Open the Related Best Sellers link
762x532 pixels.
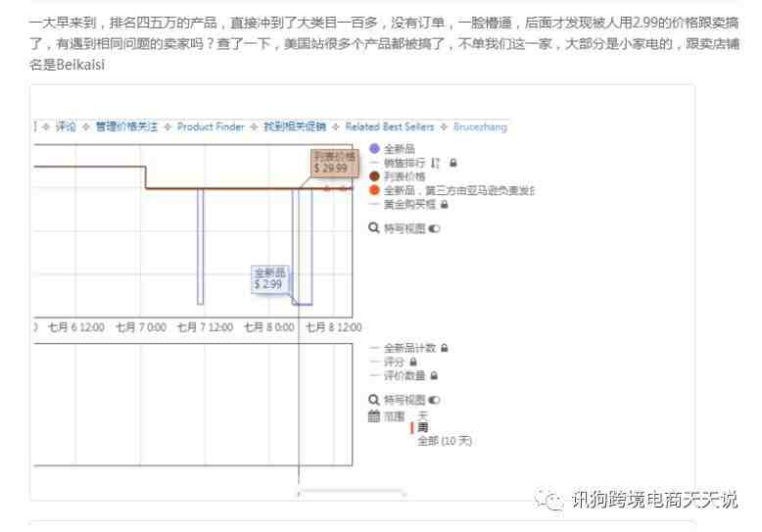(x=389, y=127)
